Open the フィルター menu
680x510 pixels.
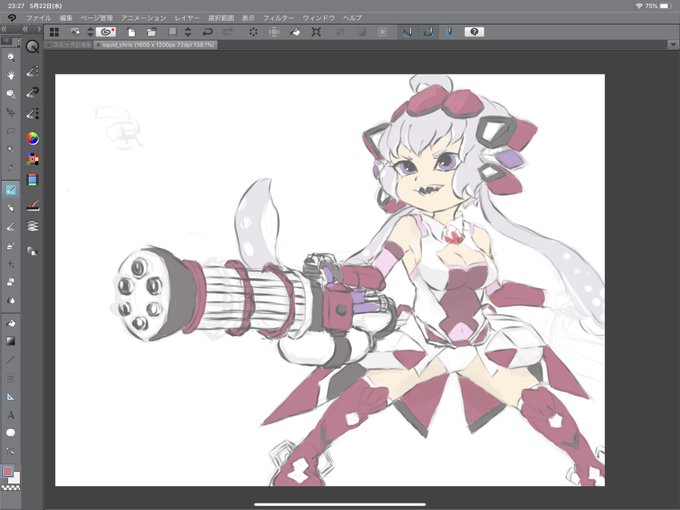(278, 18)
